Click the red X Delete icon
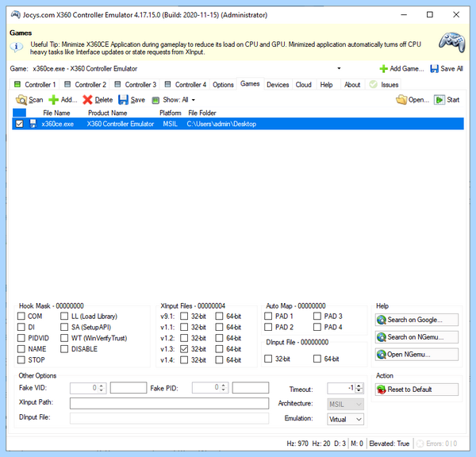The width and height of the screenshot is (476, 457). pos(87,100)
